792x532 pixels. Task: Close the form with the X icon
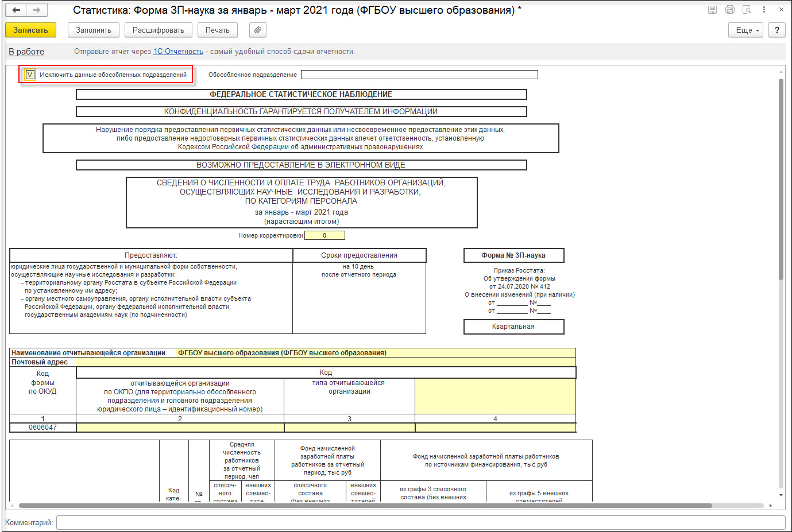(x=781, y=10)
